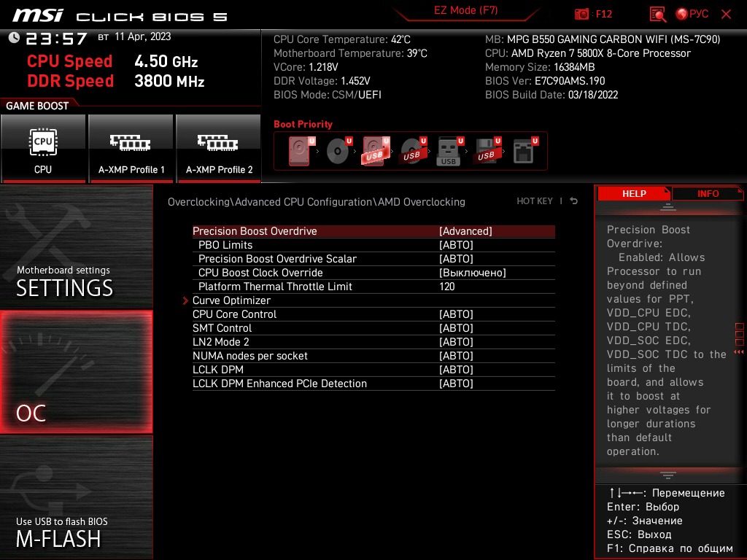Viewport: 747px width, 560px height.
Task: Go back using the return arrow icon
Action: coord(574,201)
